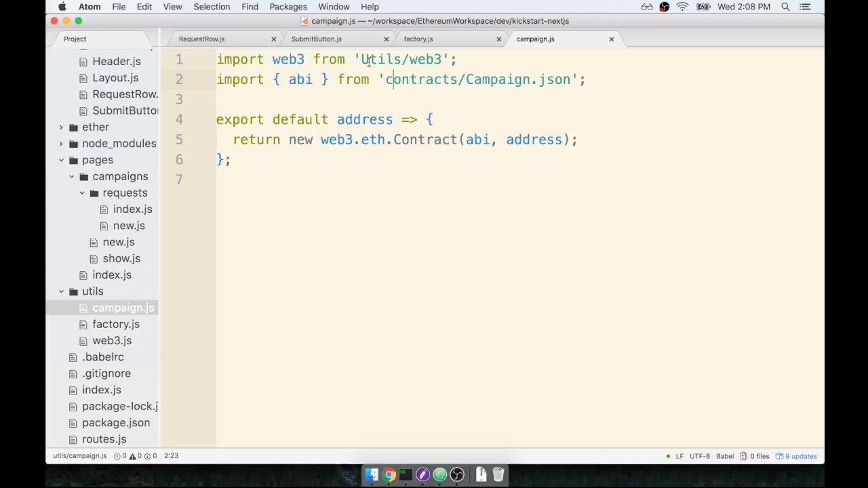
Task: Open OBS from the dock
Action: pyautogui.click(x=457, y=474)
